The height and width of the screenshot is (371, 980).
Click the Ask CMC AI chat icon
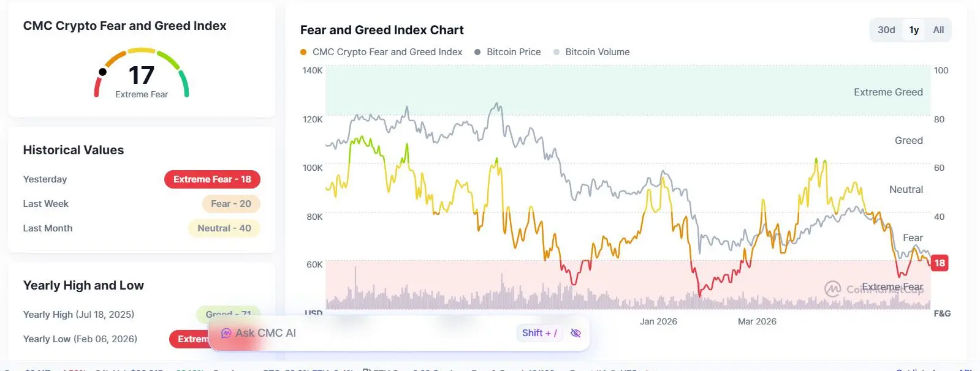click(x=226, y=333)
